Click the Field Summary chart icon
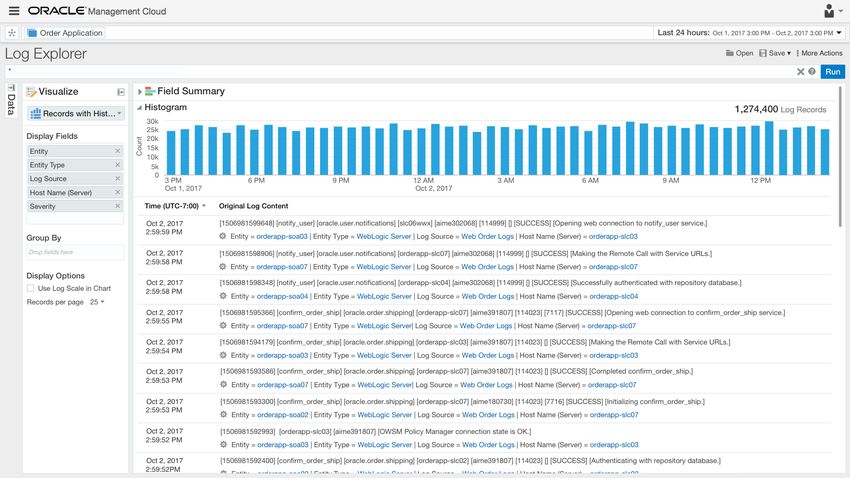 pos(150,92)
